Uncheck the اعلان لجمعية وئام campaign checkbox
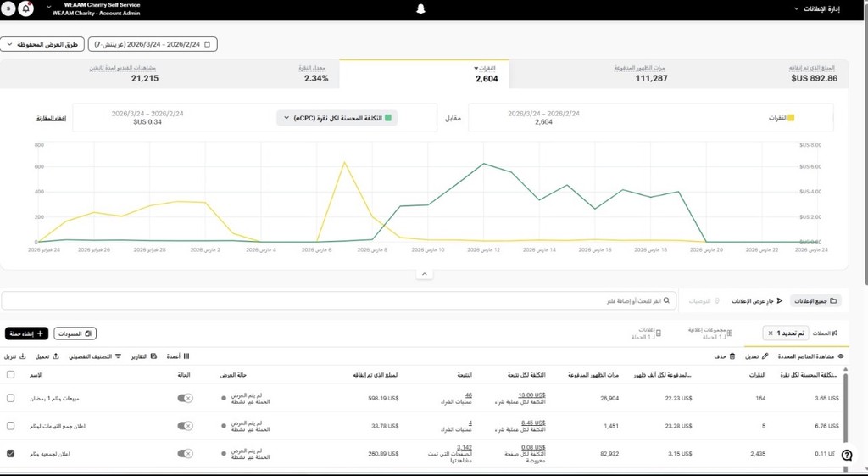The width and height of the screenshot is (868, 476). point(10,454)
